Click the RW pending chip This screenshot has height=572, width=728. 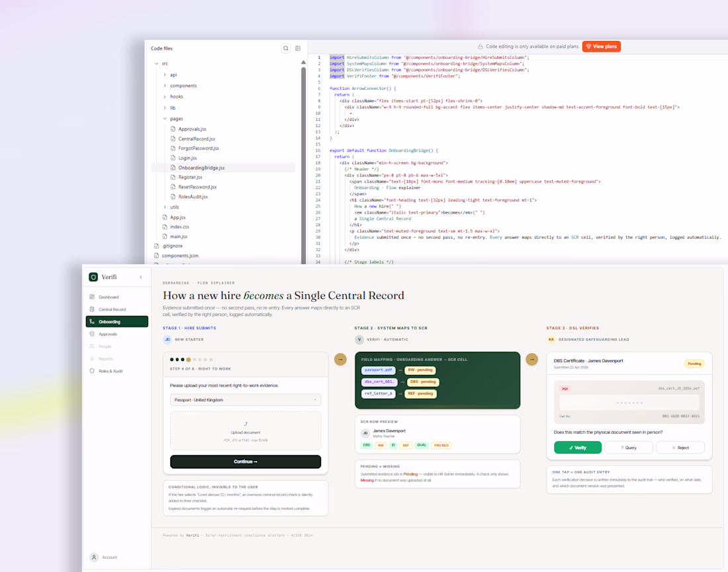(x=420, y=370)
